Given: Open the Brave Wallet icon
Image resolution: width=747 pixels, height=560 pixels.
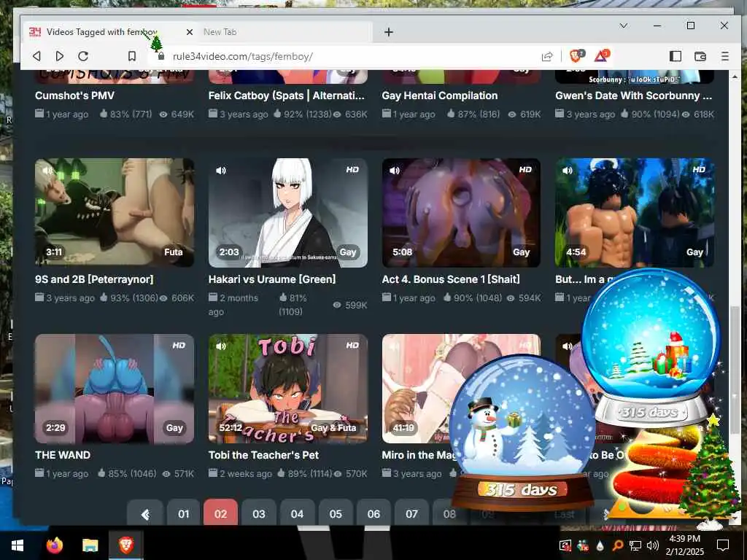Looking at the screenshot, I should pos(700,56).
